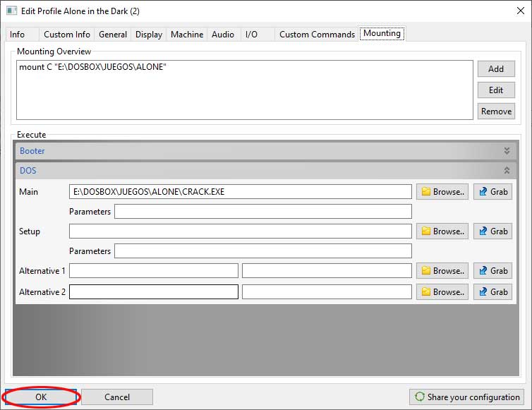Select the mount C "E:\DOSBOX\JUEGOS\ALONE" entry

click(92, 67)
